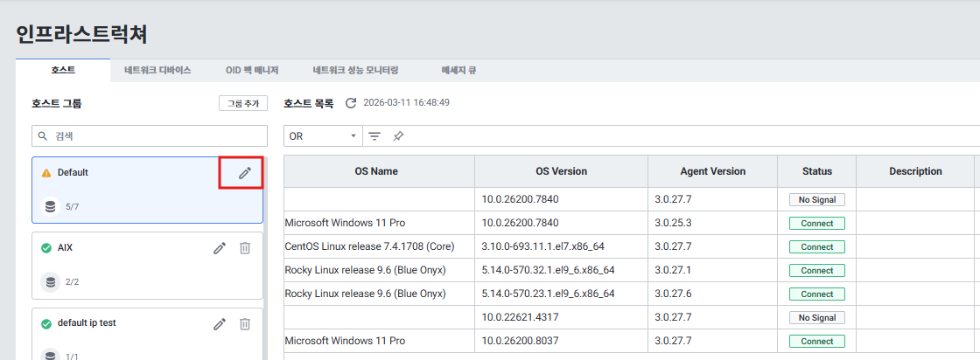
Task: Select the 메세지 큐 tab
Action: (459, 70)
